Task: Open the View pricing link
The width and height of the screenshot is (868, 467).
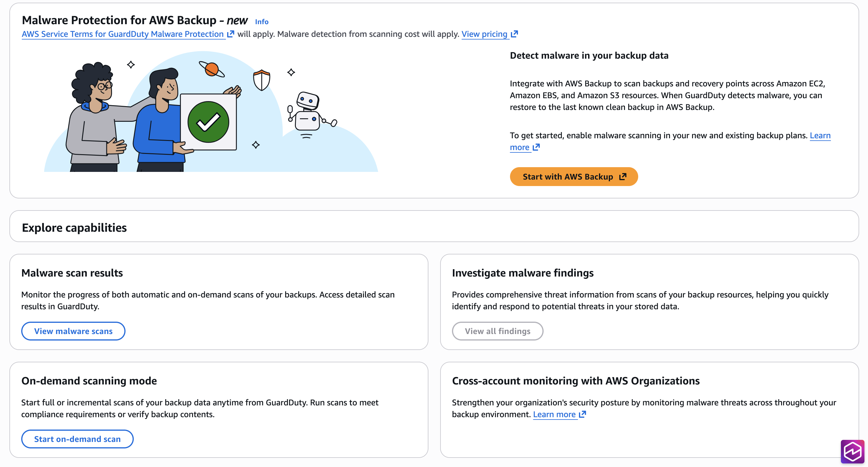Action: [484, 34]
